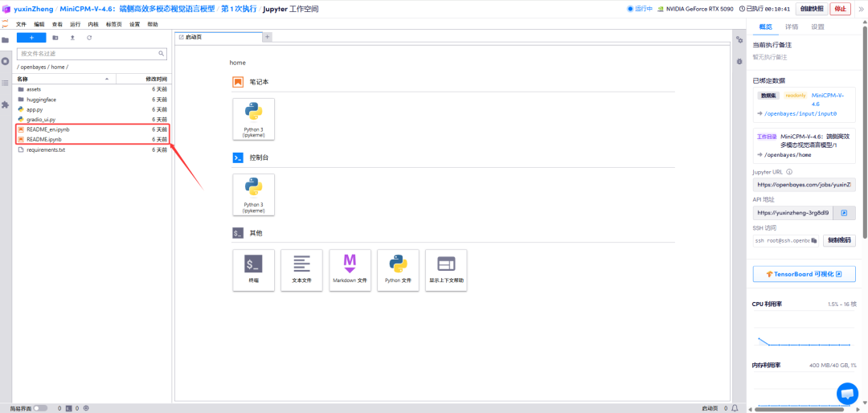This screenshot has height=413, width=868.
Task: Click the home breadcrumb in file path
Action: pos(58,67)
